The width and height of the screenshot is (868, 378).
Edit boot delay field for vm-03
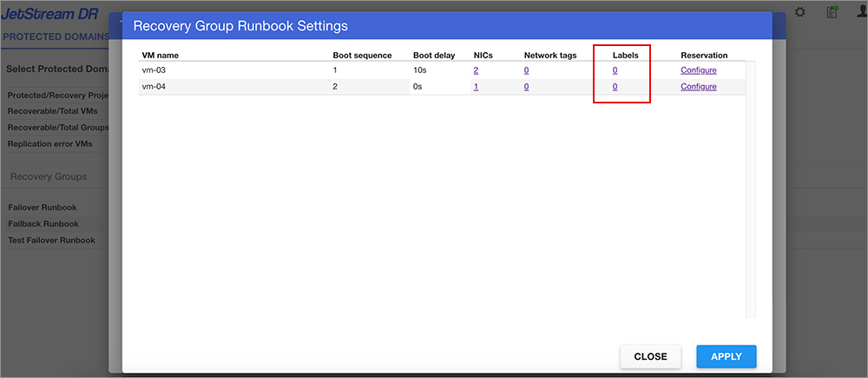(438, 70)
